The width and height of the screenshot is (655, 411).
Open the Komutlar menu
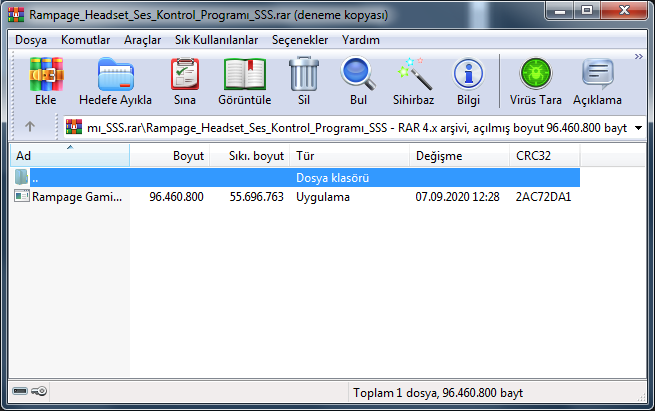coord(85,40)
